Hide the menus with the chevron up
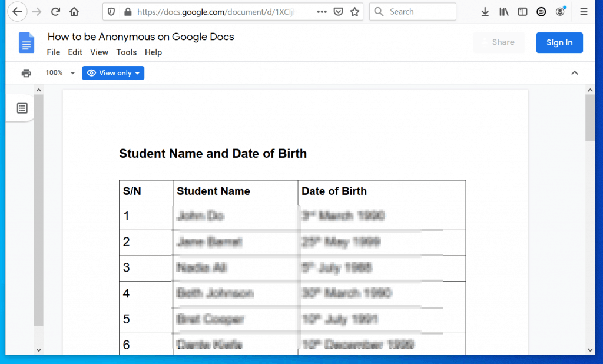This screenshot has height=364, width=603. [575, 72]
